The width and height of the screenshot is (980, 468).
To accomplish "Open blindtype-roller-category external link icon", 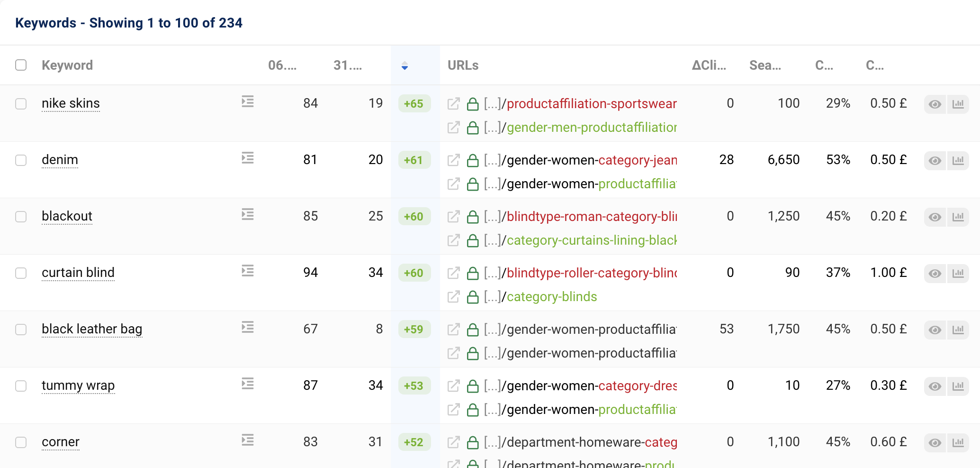I will click(x=454, y=273).
